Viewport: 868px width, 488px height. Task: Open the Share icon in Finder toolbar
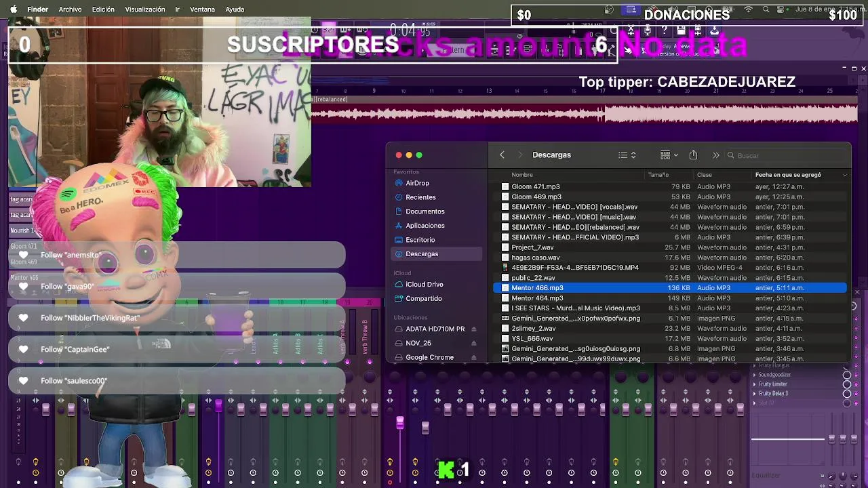pos(693,155)
